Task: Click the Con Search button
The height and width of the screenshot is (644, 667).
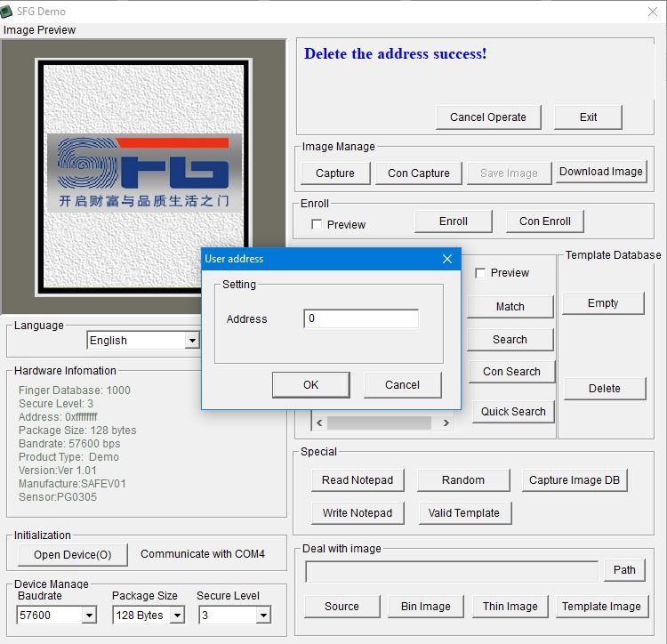Action: point(511,371)
